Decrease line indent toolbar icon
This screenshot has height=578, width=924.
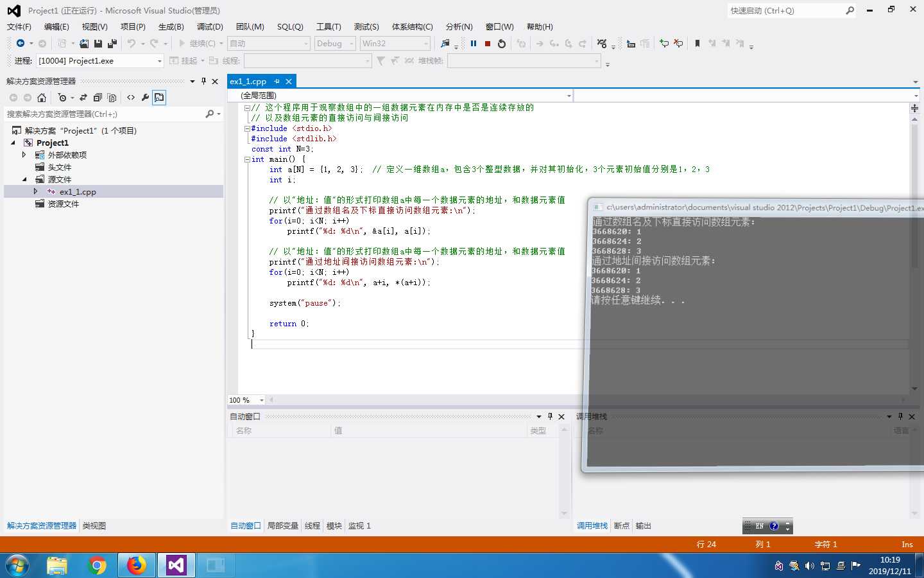coord(631,44)
